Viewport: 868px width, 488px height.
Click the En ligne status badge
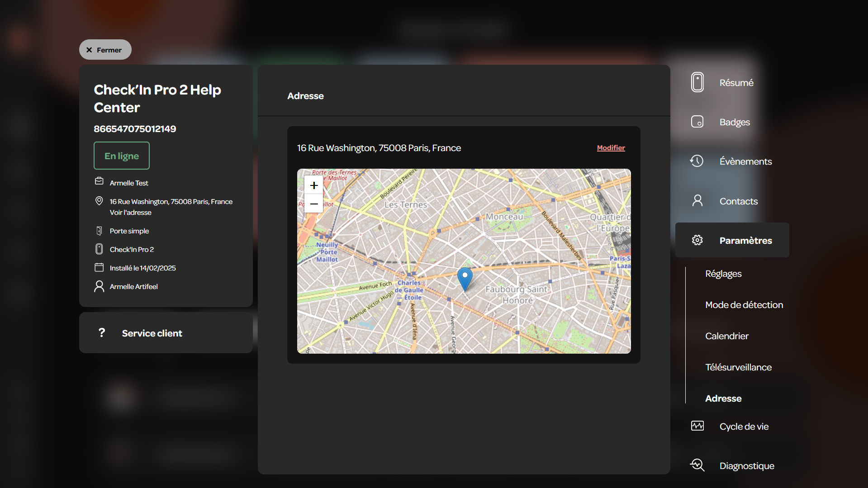click(x=122, y=156)
